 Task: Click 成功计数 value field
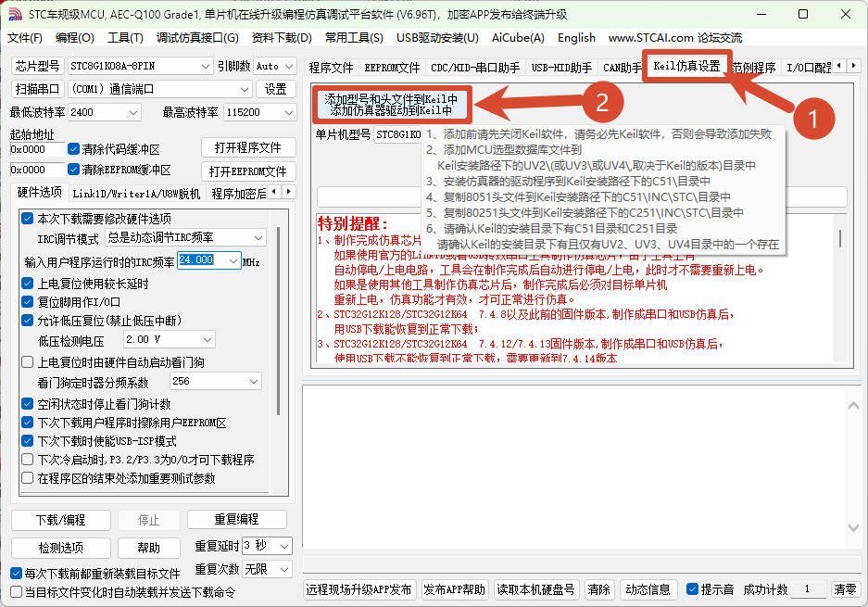(808, 589)
